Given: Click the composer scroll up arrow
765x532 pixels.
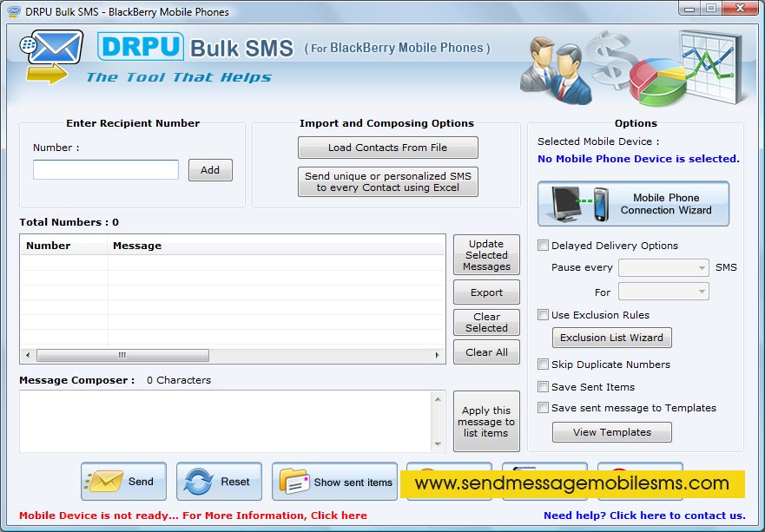Looking at the screenshot, I should coord(438,399).
